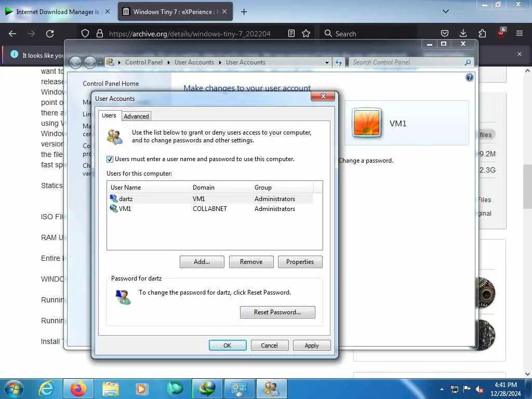Click the archive.org URL address bar
The image size is (532, 399).
[189, 34]
